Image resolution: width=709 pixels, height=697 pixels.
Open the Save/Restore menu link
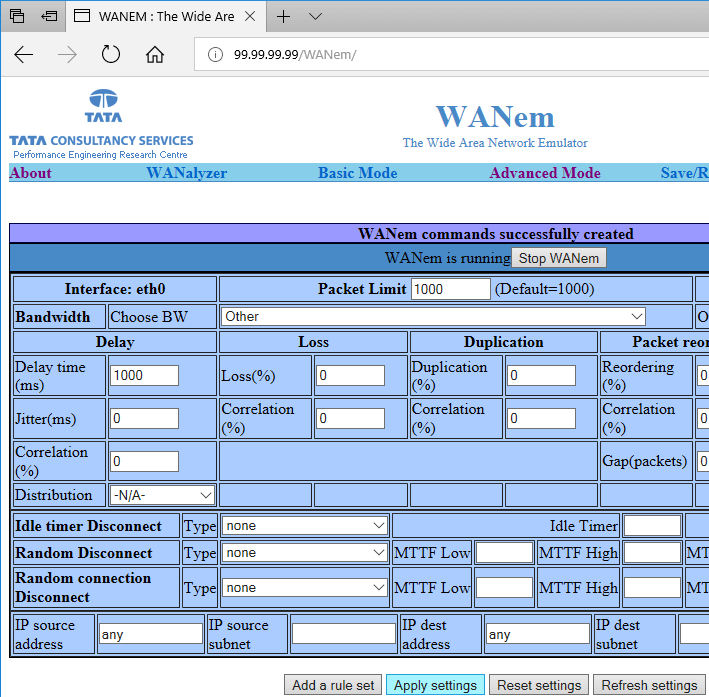[685, 173]
